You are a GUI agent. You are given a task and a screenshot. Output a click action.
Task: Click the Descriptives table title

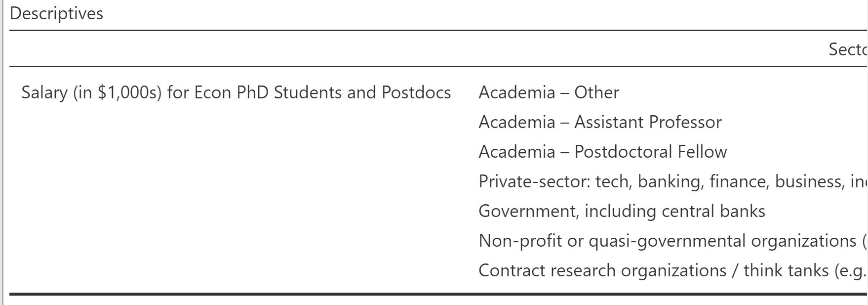[56, 13]
